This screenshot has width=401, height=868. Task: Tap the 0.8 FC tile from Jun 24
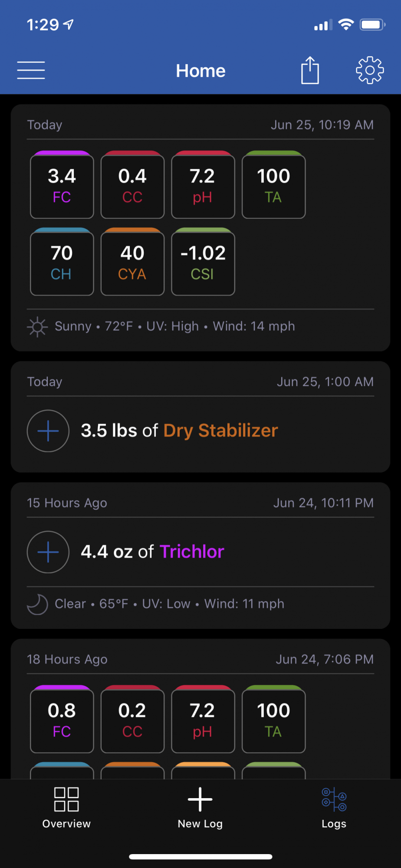62,719
